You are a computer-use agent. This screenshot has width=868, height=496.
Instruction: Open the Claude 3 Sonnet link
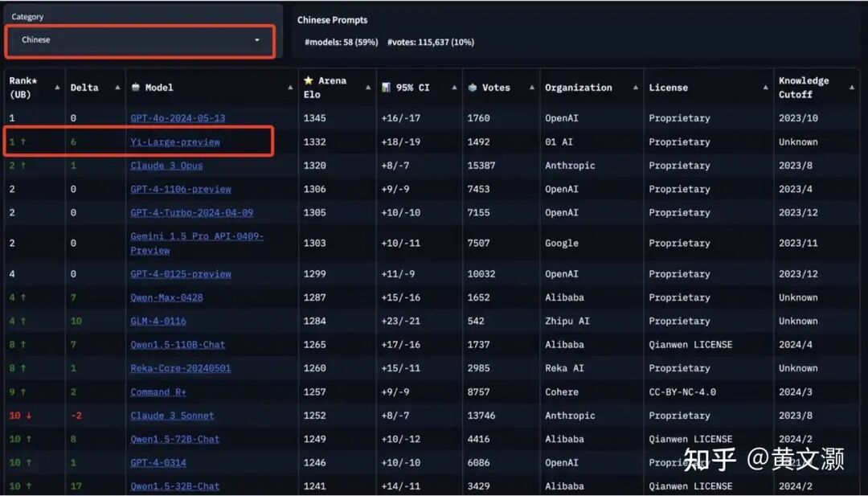(x=172, y=415)
